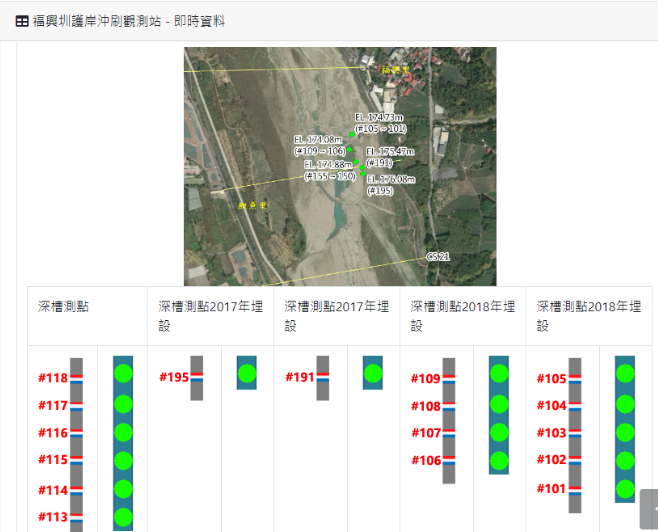Click the green status light for #104
658x532 pixels.
tap(625, 404)
